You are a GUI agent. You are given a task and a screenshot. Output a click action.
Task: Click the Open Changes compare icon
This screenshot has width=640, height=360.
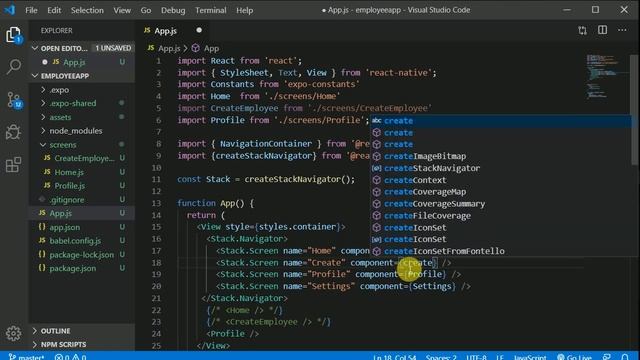pos(582,30)
